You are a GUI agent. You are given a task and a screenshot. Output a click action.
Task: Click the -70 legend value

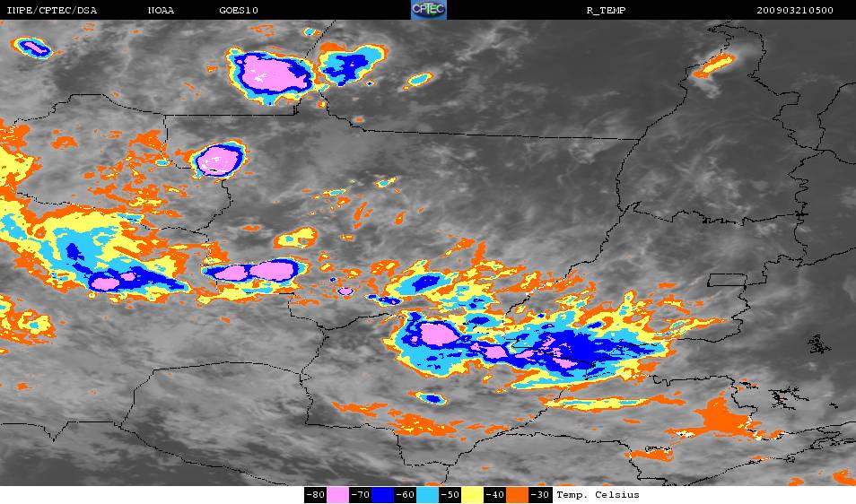coord(361,495)
